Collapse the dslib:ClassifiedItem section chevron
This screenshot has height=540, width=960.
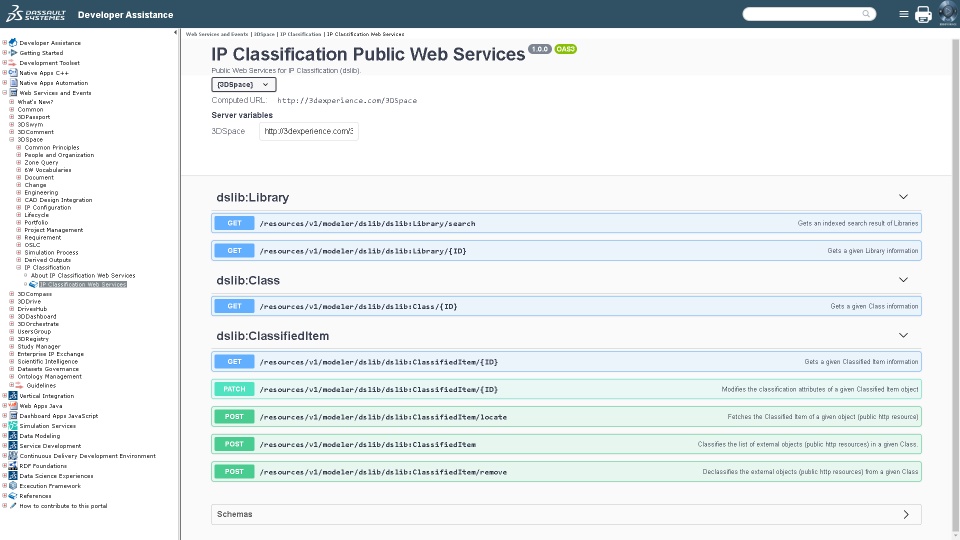coord(903,336)
